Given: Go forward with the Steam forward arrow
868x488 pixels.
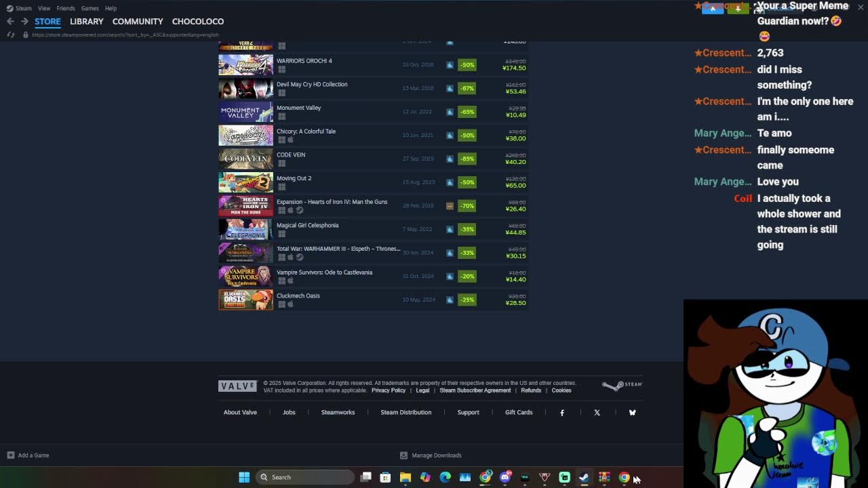Looking at the screenshot, I should click(x=24, y=22).
